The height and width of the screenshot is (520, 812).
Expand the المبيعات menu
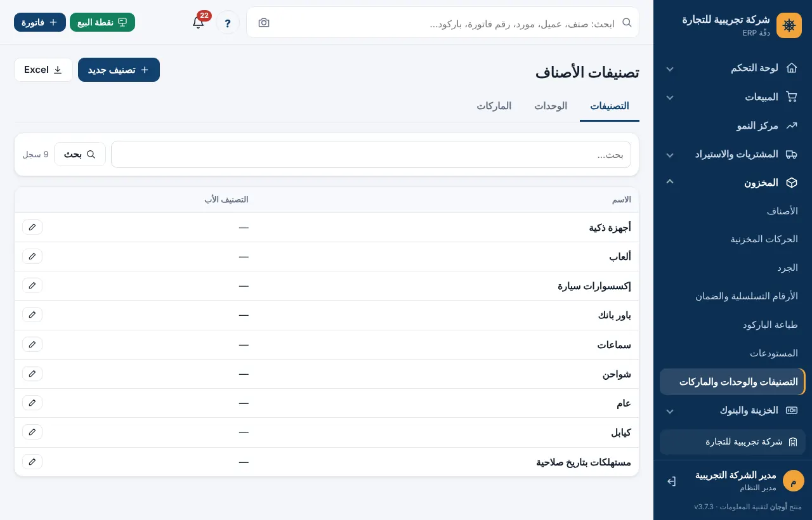(x=733, y=97)
